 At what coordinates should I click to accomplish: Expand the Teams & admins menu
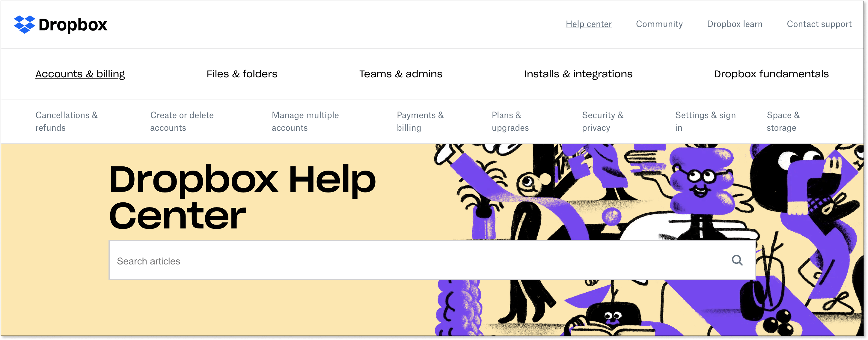pyautogui.click(x=401, y=74)
